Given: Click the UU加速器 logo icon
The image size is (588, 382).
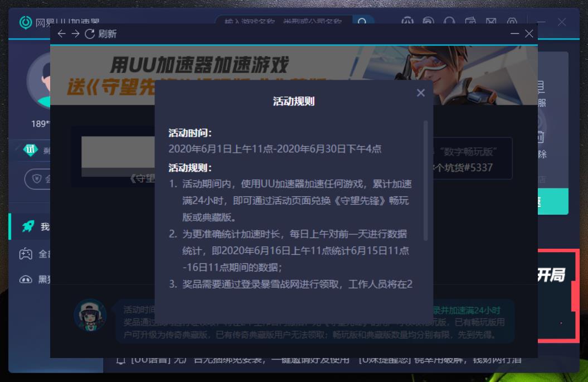Looking at the screenshot, I should pyautogui.click(x=26, y=22).
